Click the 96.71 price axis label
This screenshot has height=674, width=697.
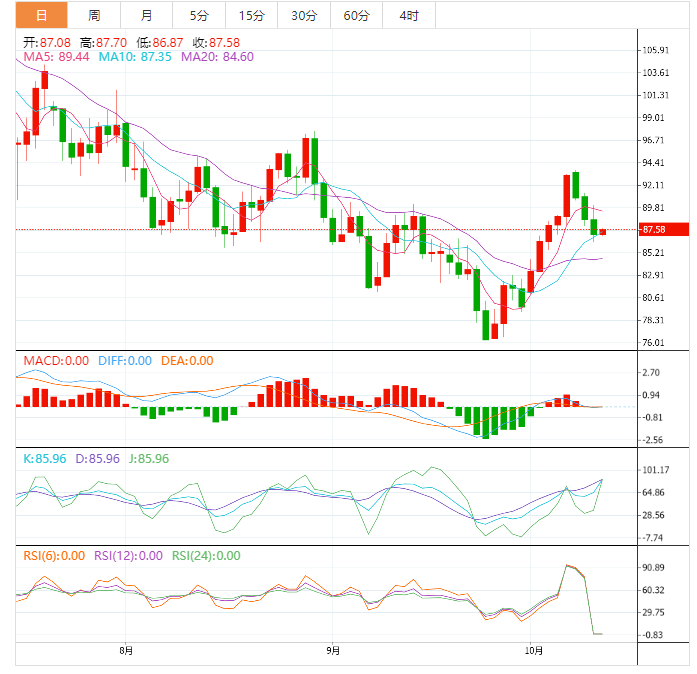pos(653,140)
